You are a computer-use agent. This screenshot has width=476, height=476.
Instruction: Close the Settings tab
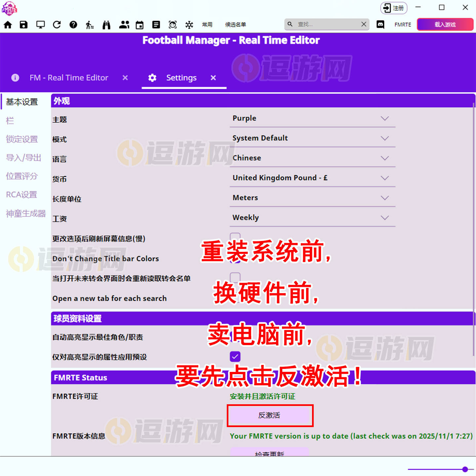[x=213, y=78]
